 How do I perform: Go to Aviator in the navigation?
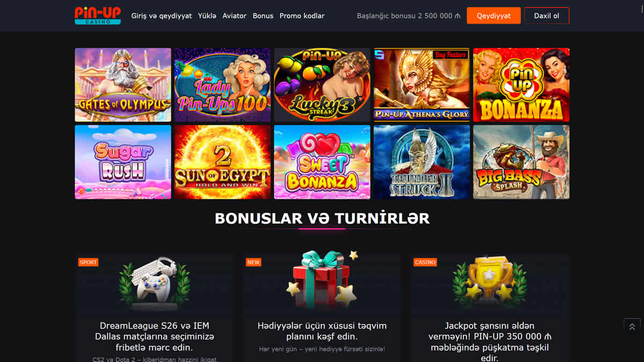tap(235, 16)
